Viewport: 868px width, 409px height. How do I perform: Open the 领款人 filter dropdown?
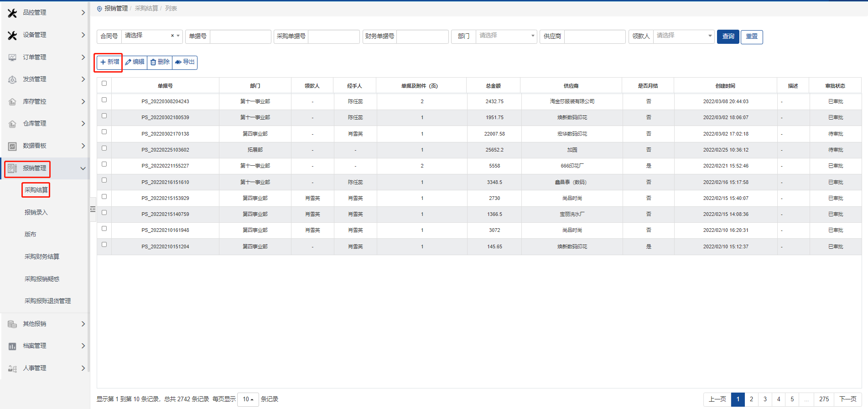pos(683,36)
